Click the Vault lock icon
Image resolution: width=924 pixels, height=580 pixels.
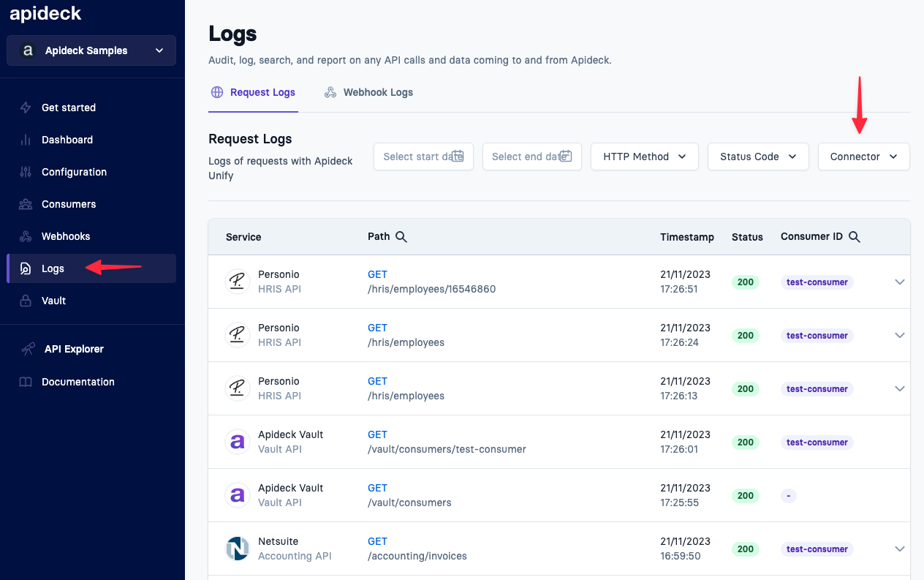(x=26, y=301)
